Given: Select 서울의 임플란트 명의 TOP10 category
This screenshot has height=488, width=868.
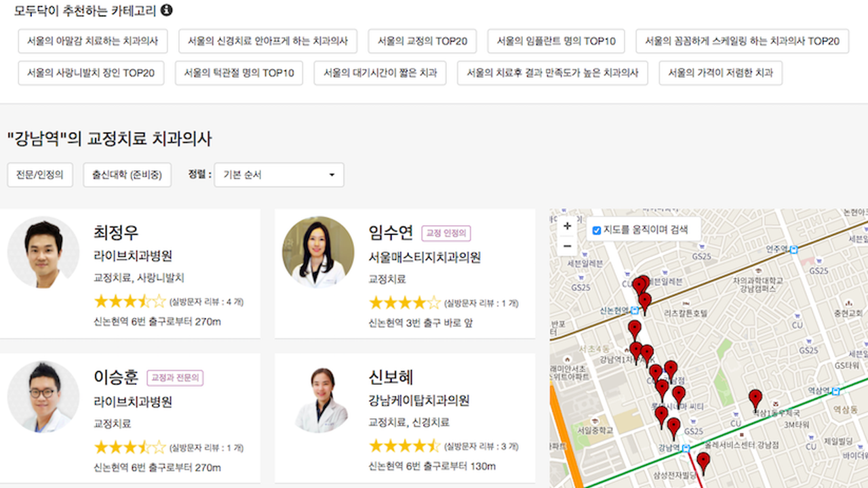Looking at the screenshot, I should (556, 41).
